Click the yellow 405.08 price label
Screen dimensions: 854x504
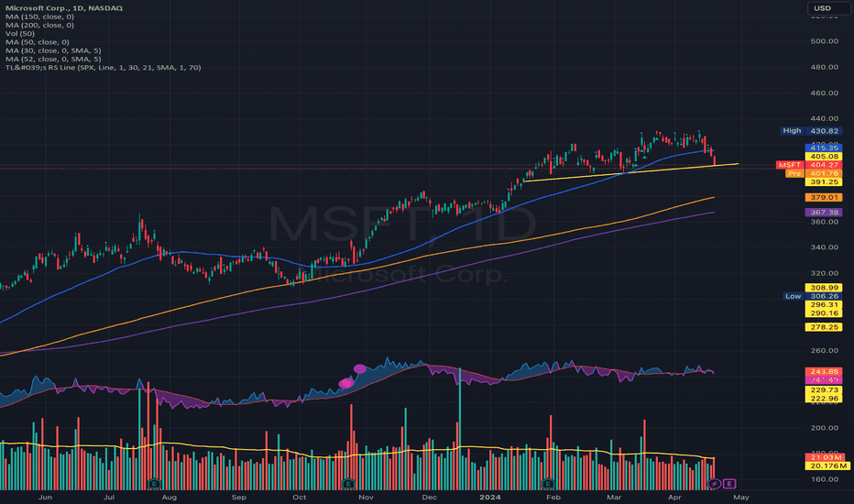(x=824, y=157)
